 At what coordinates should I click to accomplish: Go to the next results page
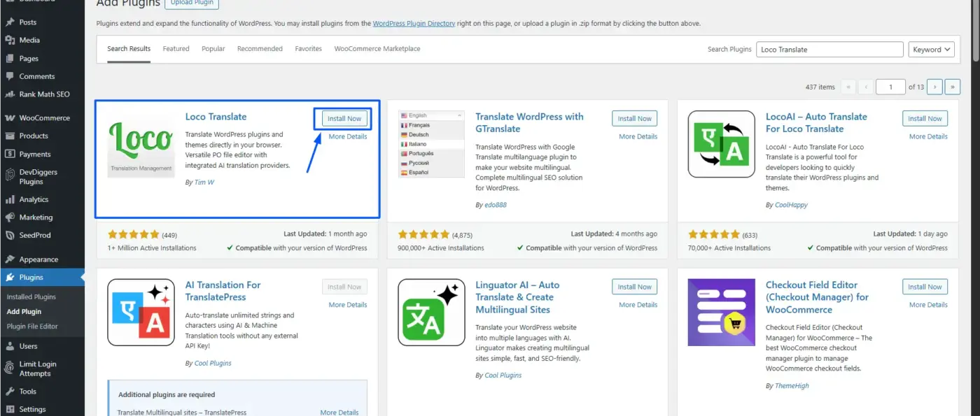tap(935, 87)
